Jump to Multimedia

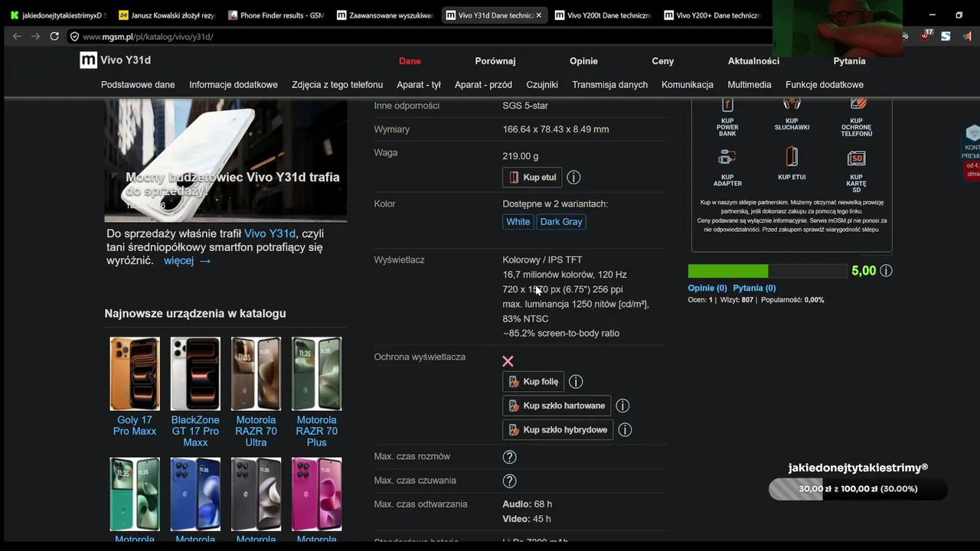[750, 85]
